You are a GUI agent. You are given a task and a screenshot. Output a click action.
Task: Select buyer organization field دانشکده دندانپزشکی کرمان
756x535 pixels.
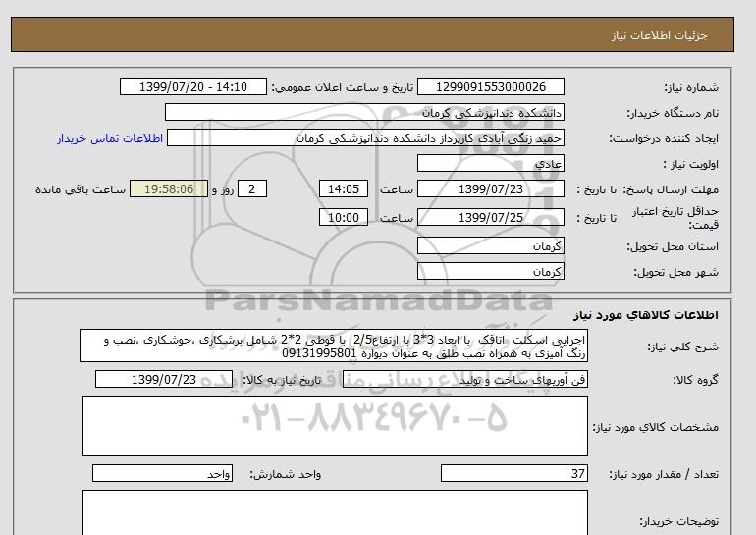(x=364, y=112)
